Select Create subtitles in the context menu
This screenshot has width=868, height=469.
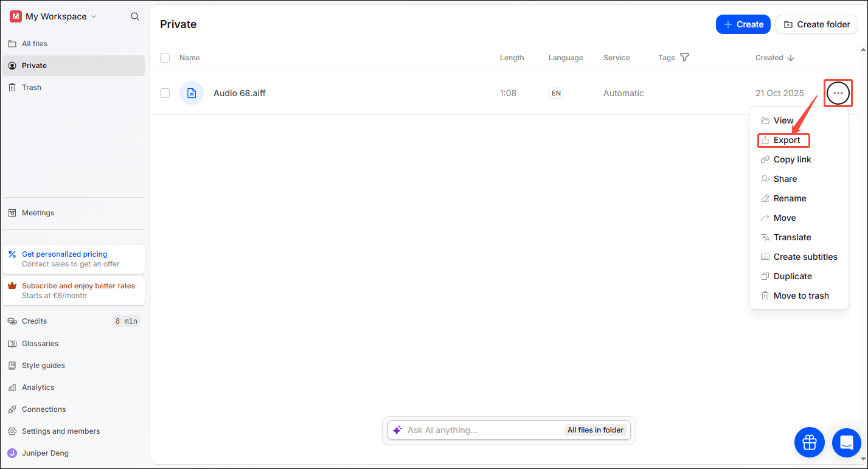(x=799, y=257)
